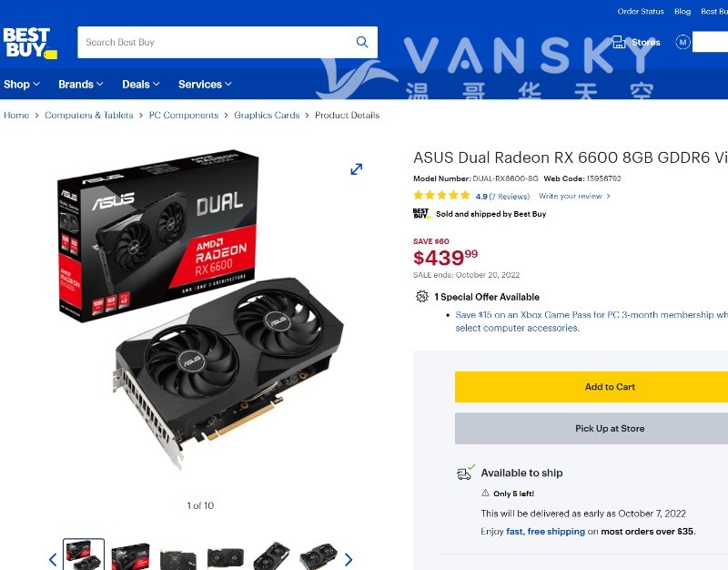Show previous thumbnails with left arrow
This screenshot has height=570, width=728.
point(53,560)
